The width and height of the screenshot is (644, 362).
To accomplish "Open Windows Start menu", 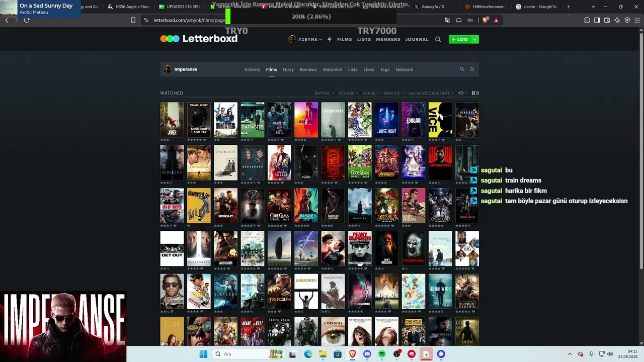I will coord(203,354).
